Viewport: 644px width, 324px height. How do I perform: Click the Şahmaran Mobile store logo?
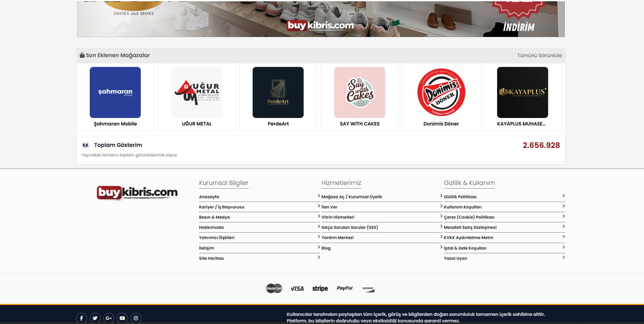115,93
